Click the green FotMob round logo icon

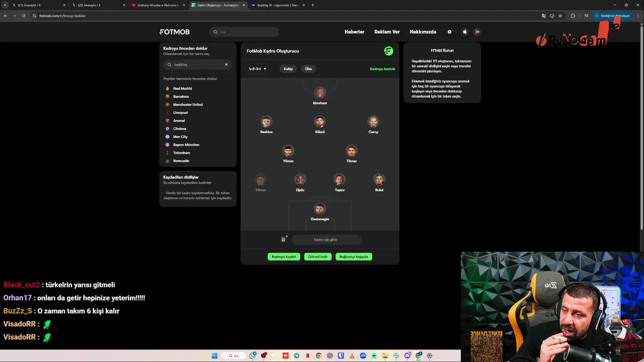[388, 51]
